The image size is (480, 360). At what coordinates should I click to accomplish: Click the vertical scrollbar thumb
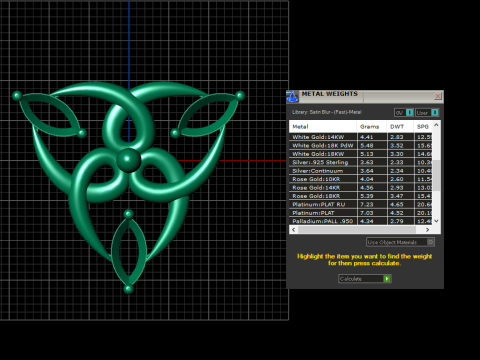tap(436, 175)
